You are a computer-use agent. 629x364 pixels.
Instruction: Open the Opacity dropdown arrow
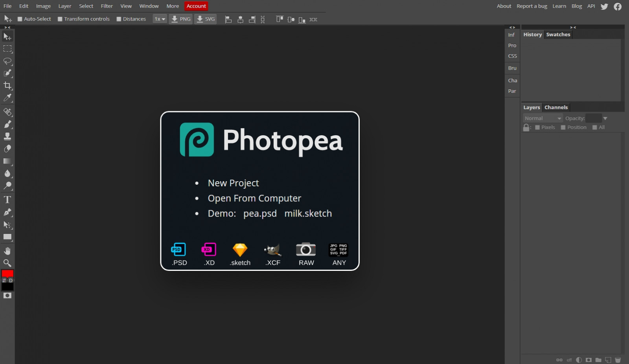click(605, 118)
